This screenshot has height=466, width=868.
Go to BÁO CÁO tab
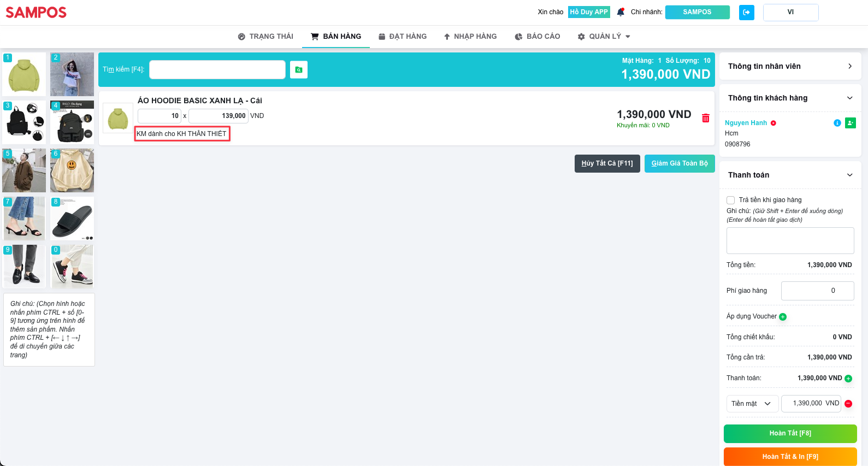538,37
